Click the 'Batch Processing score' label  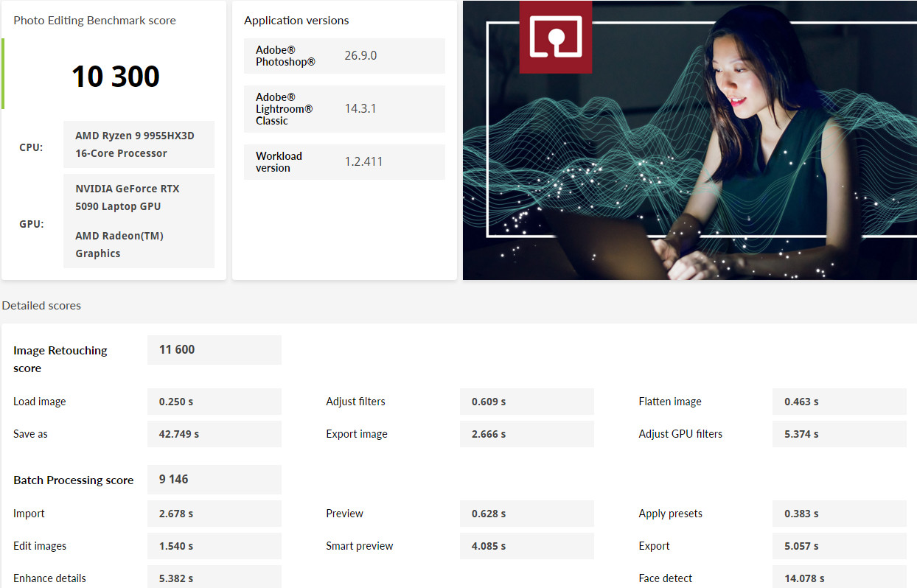74,480
